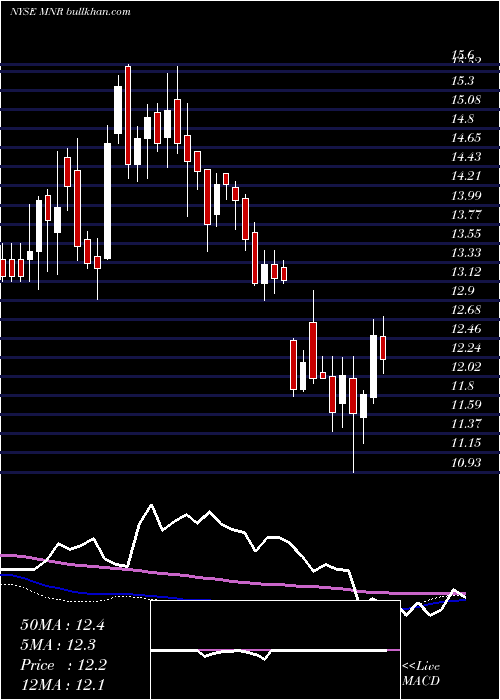The width and height of the screenshot is (500, 700).
Task: Click the MACD inset chart panel
Action: tap(275, 650)
